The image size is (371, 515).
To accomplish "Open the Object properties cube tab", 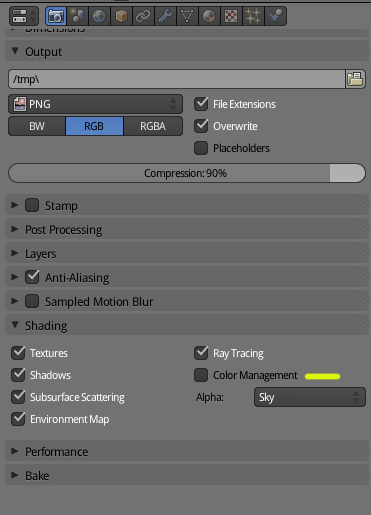I will point(121,16).
